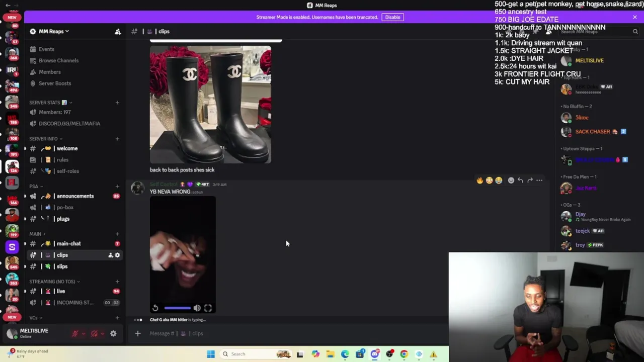Add a channel to PSA category
This screenshot has width=644, height=362.
pos(117,186)
